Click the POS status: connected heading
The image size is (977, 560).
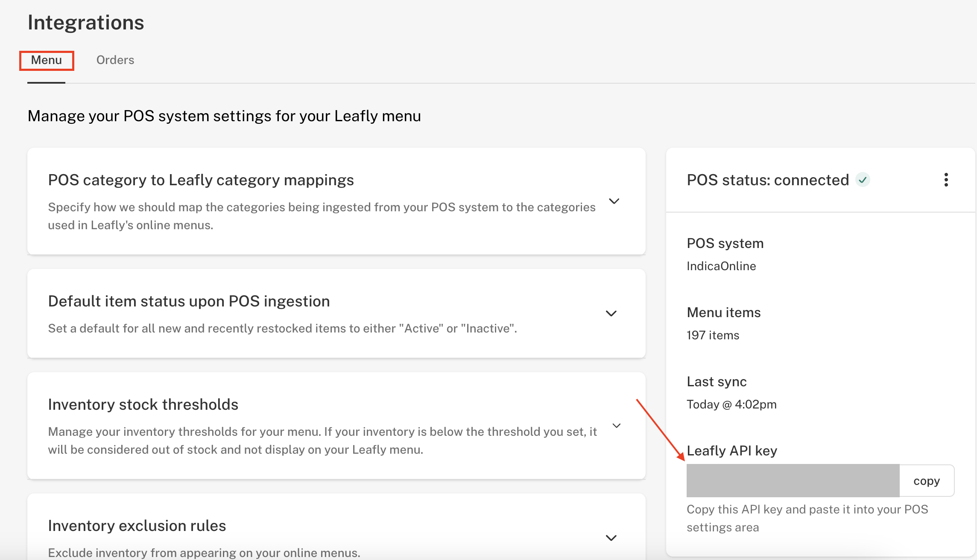click(767, 180)
